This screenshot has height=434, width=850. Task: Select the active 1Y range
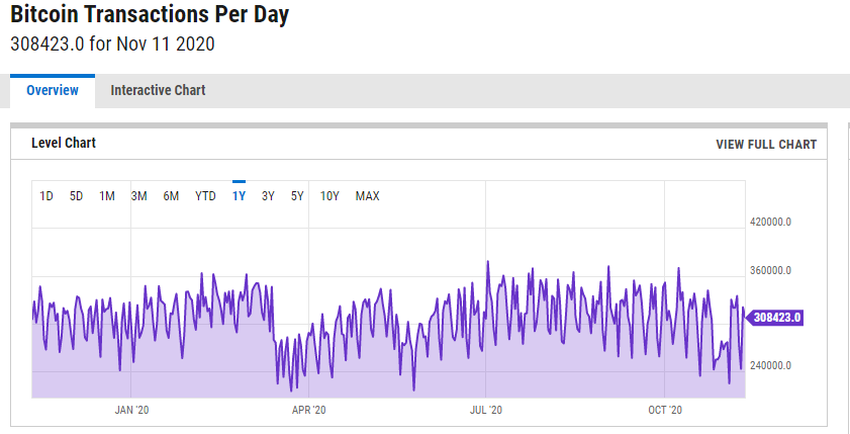tap(239, 196)
